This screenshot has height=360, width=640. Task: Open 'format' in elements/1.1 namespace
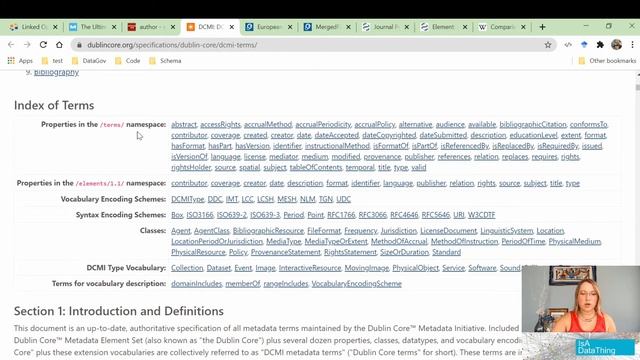point(337,183)
